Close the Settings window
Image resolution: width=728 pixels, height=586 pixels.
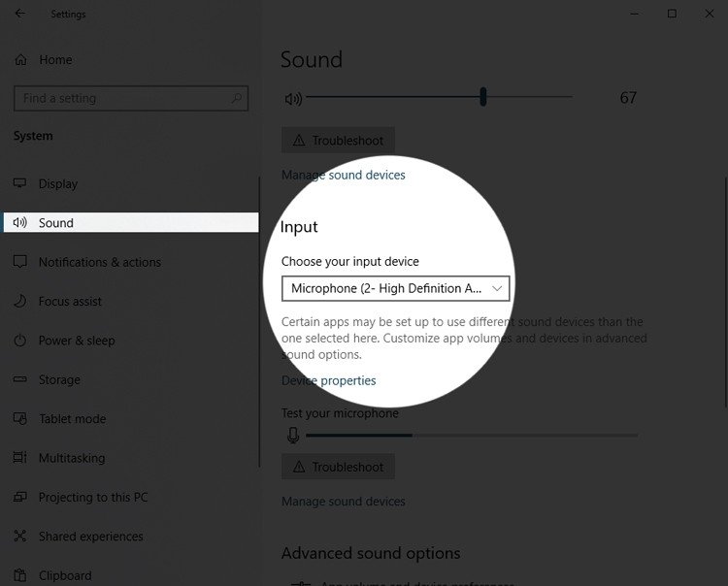710,14
